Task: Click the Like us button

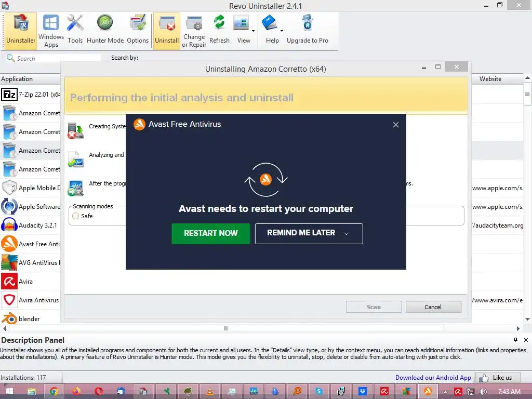Action: tap(497, 378)
